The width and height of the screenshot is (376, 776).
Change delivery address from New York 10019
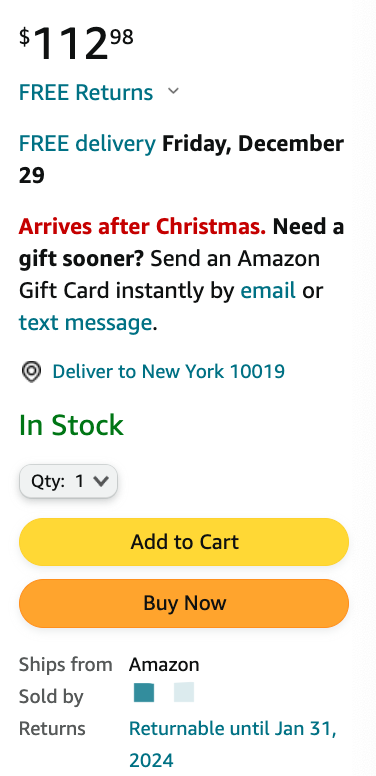click(169, 371)
